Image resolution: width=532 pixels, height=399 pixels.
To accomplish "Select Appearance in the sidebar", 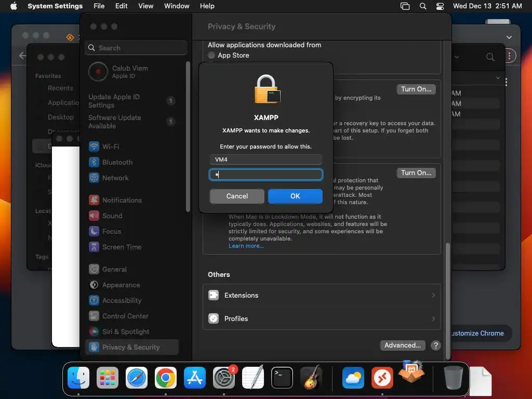I will 131,285.
